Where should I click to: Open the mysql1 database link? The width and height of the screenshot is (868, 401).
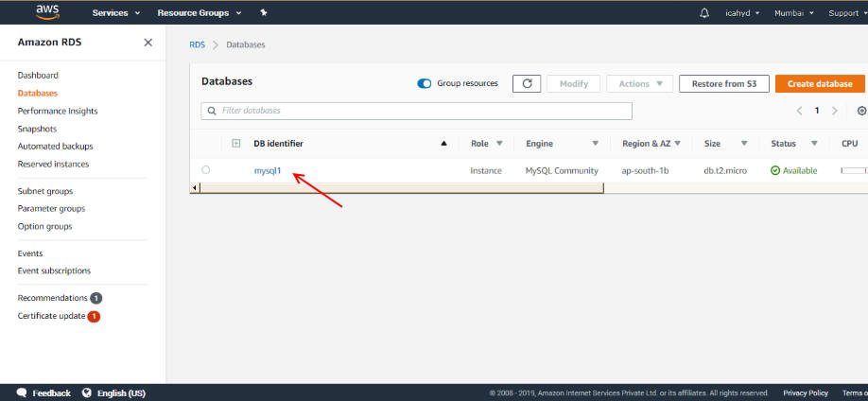point(268,170)
